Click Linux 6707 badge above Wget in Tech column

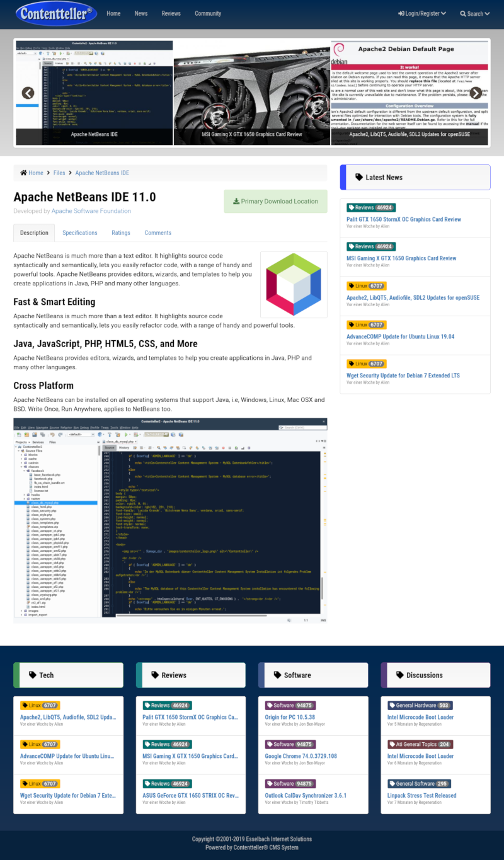pyautogui.click(x=40, y=784)
